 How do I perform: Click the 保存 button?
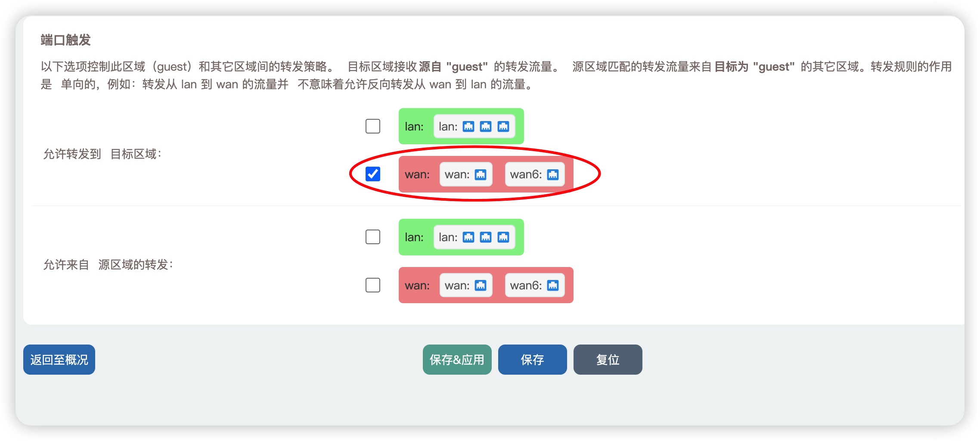pos(532,359)
